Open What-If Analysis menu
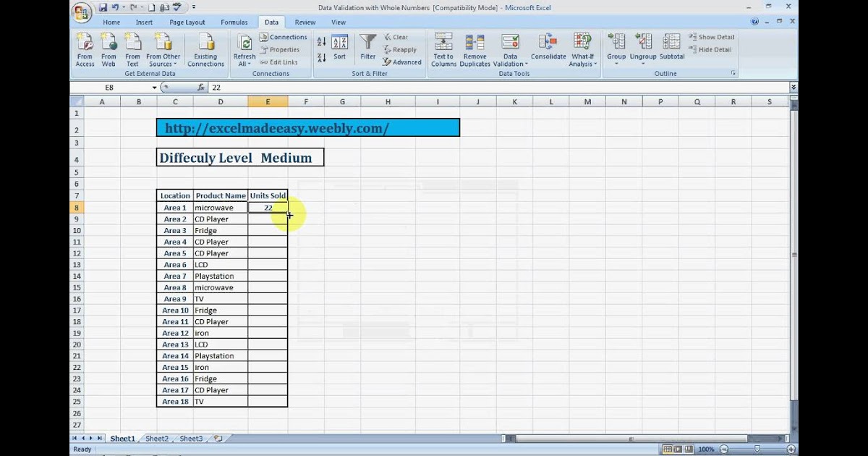The height and width of the screenshot is (456, 868). (583, 51)
